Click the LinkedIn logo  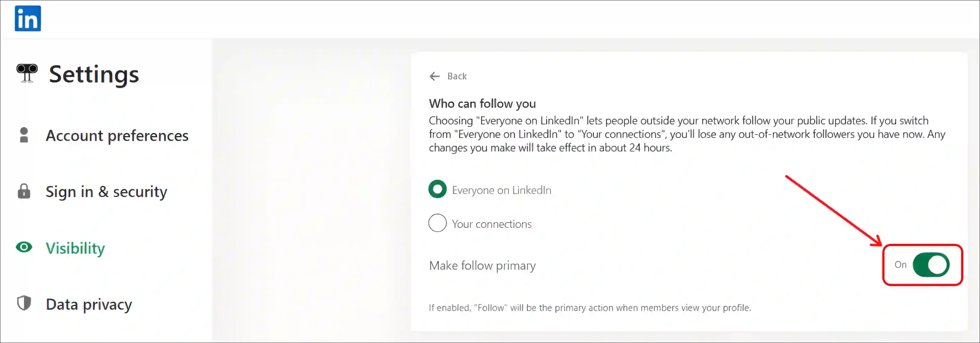click(x=28, y=18)
